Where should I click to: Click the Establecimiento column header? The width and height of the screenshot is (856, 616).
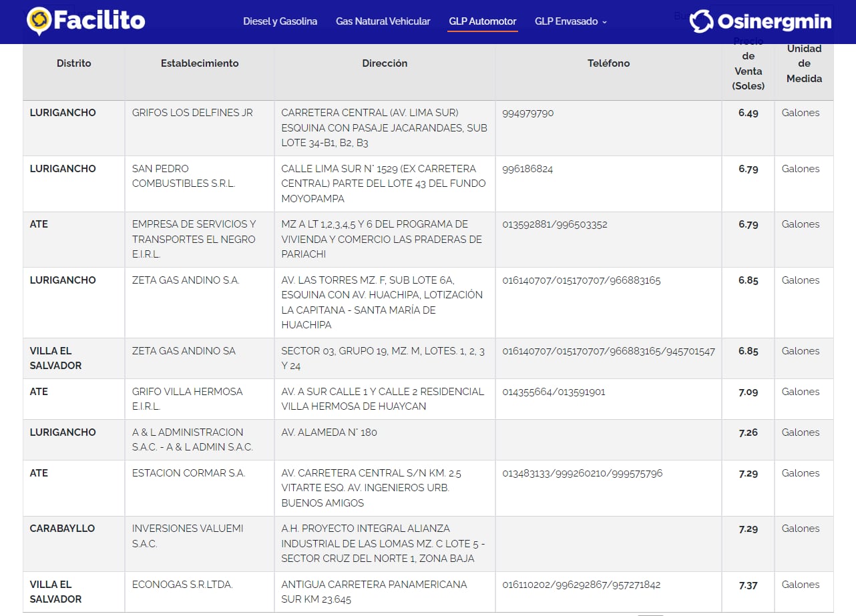[x=199, y=63]
